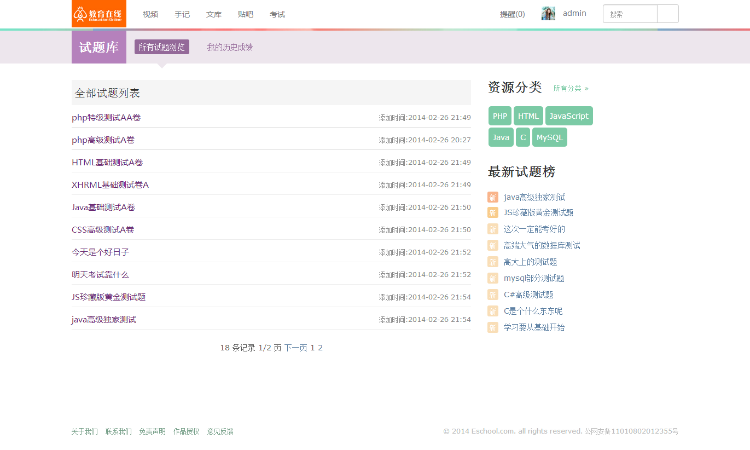Image resolution: width=750 pixels, height=450 pixels.
Task: Click the 新 badge beside mysql部分测试题
Action: (x=493, y=278)
